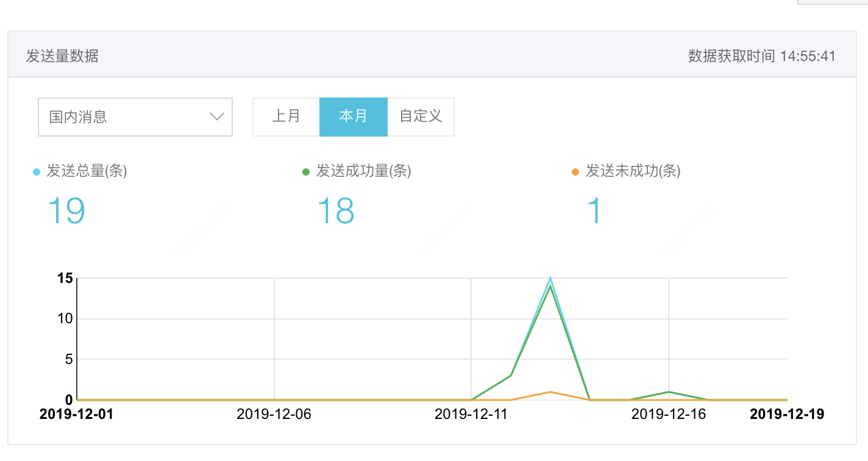The height and width of the screenshot is (461, 868).
Task: Click the 2019-12-11 axis date label
Action: pyautogui.click(x=471, y=414)
